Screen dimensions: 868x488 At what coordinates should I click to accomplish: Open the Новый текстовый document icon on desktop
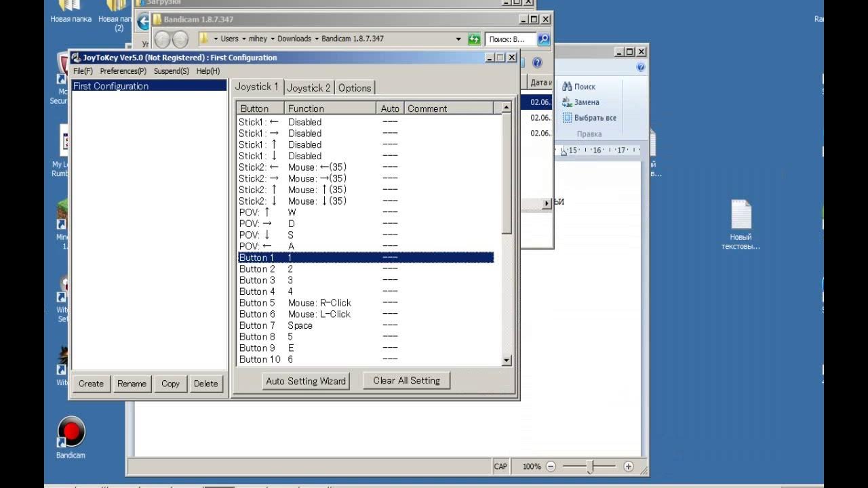pyautogui.click(x=741, y=224)
